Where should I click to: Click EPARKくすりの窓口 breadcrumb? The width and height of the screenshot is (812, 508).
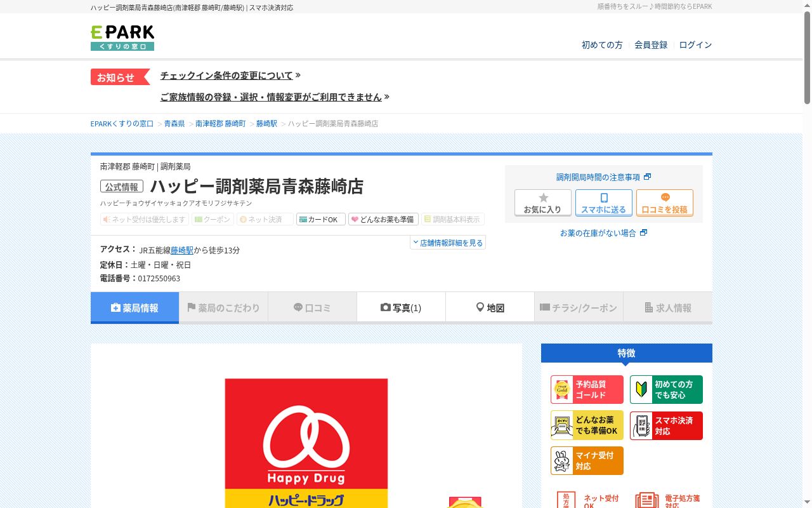tap(122, 124)
